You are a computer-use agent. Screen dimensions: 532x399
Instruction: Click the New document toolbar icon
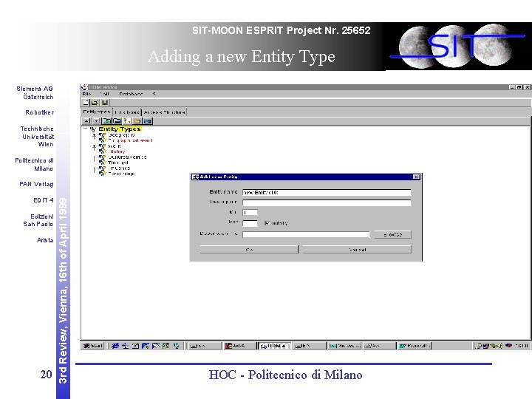(86, 102)
